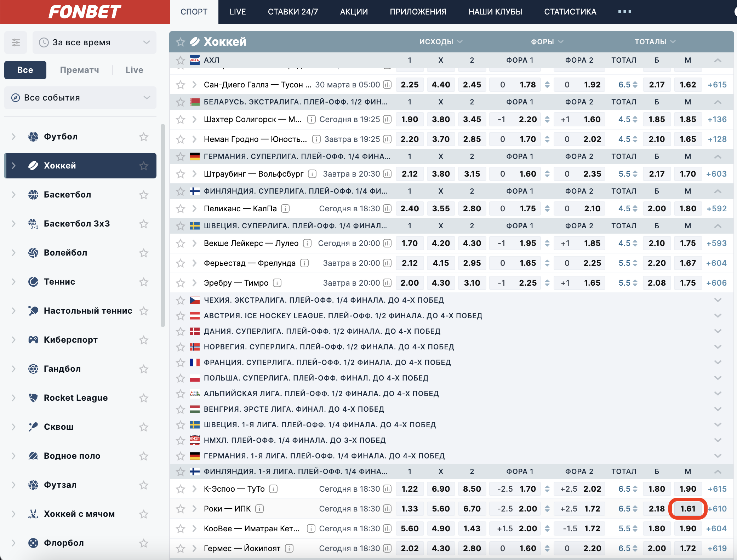
Task: Click the Футбол soccer ball icon
Action: [33, 137]
